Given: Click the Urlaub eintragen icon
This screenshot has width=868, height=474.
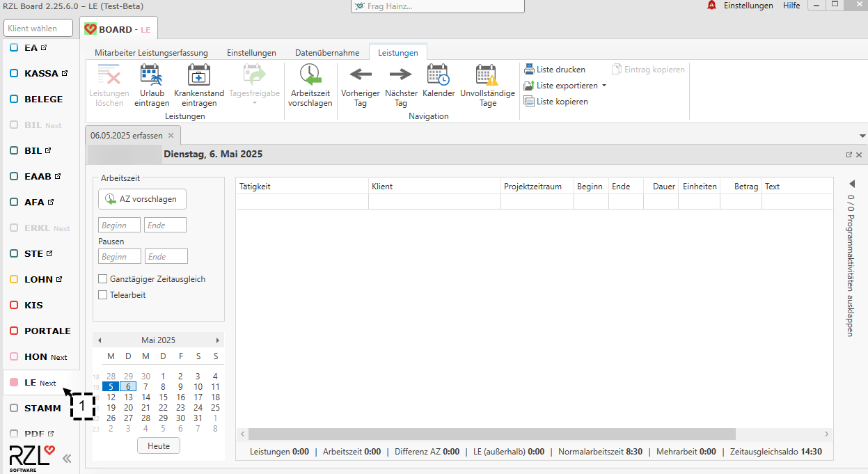Looking at the screenshot, I should [x=150, y=75].
